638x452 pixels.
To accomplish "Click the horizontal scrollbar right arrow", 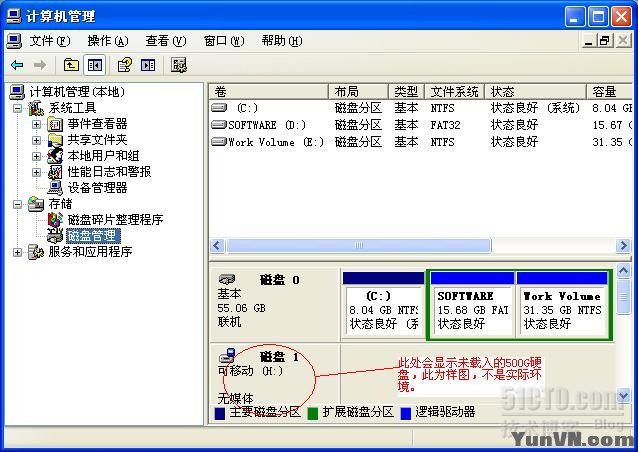I will 624,246.
